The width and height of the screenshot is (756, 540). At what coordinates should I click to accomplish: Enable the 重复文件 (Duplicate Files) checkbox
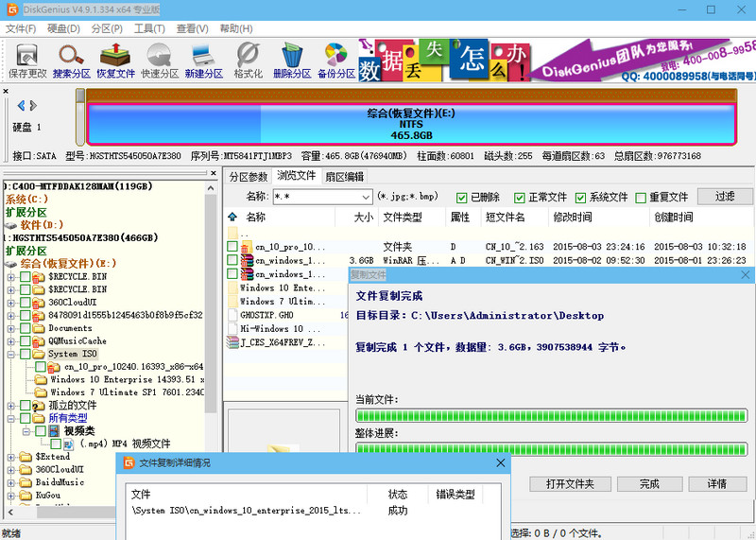coord(641,198)
